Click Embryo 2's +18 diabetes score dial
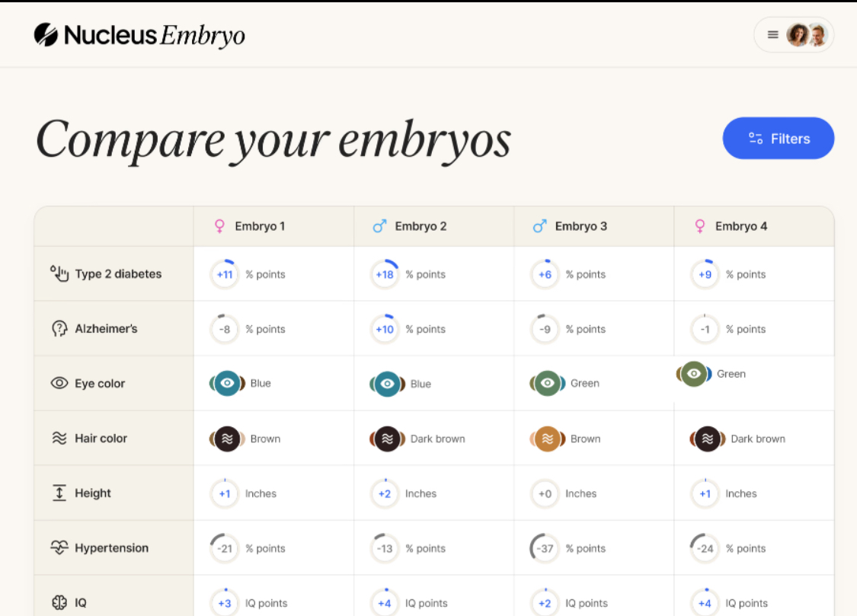857x616 pixels. pos(385,275)
